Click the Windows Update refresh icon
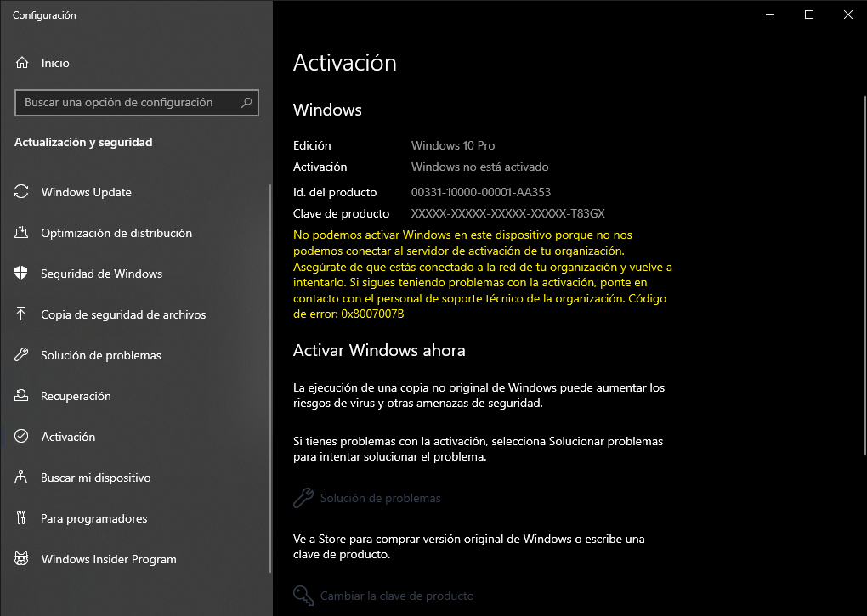867x616 pixels. pos(21,192)
